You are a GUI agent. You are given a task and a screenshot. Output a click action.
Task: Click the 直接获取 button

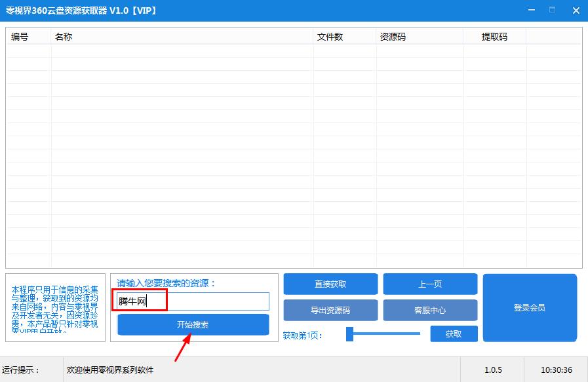click(330, 284)
